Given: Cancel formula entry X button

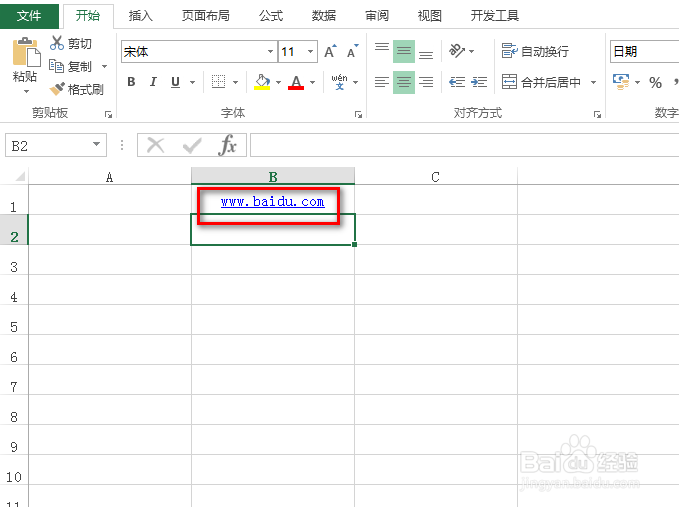Looking at the screenshot, I should pyautogui.click(x=155, y=145).
